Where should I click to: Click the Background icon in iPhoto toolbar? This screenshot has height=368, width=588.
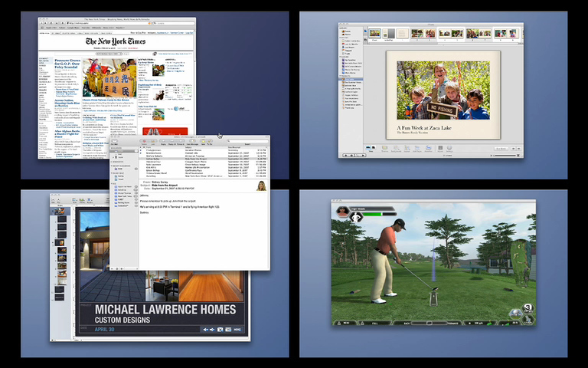(396, 147)
